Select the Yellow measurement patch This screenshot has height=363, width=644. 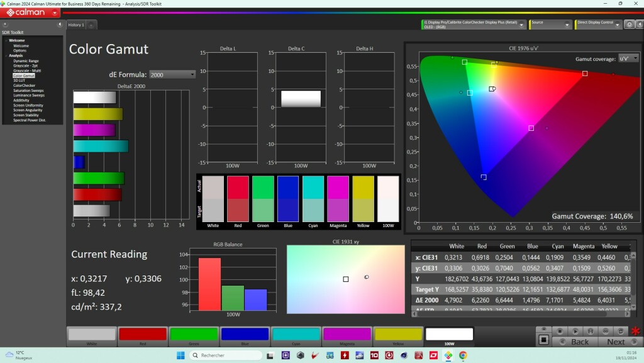tap(398, 337)
